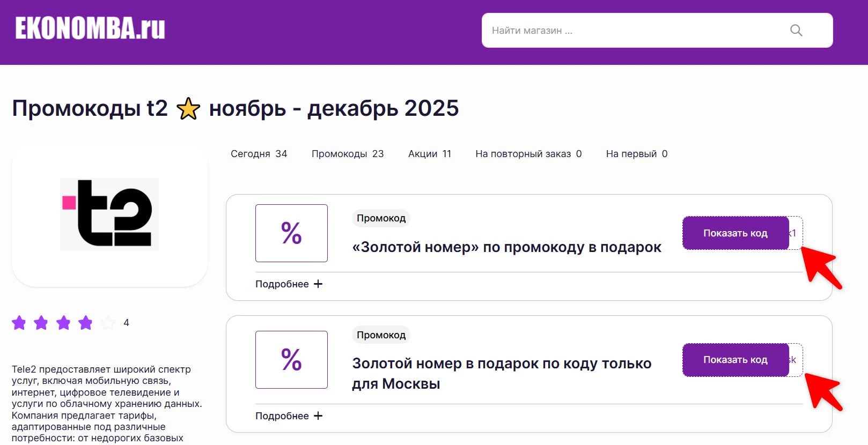Screen dimensions: 868x445
Task: Select the 'На первый 0' tab
Action: (637, 154)
